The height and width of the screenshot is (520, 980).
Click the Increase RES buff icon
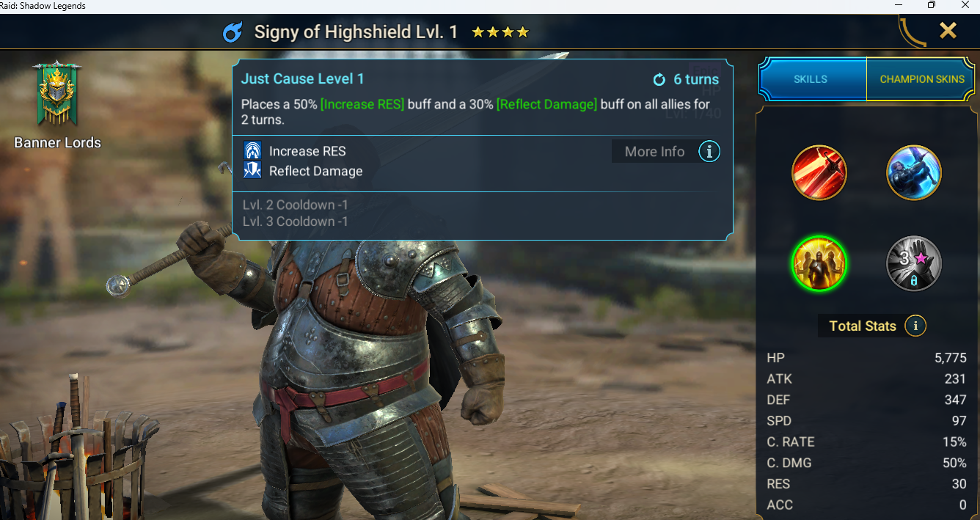click(x=252, y=151)
